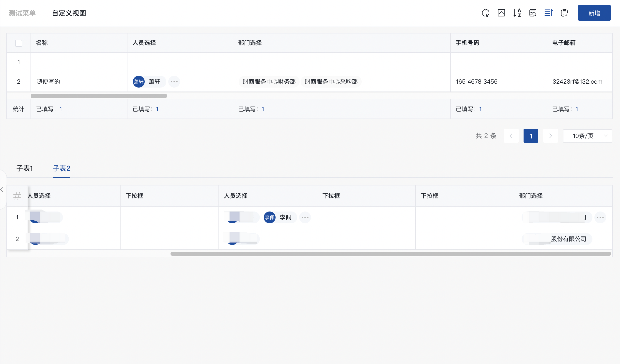
Task: Click the search filter list icon
Action: 533,13
